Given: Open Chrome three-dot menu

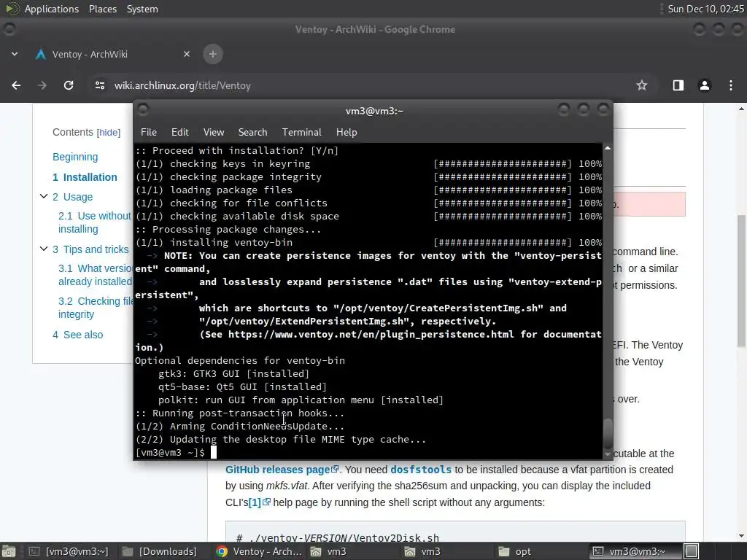Looking at the screenshot, I should pos(731,85).
